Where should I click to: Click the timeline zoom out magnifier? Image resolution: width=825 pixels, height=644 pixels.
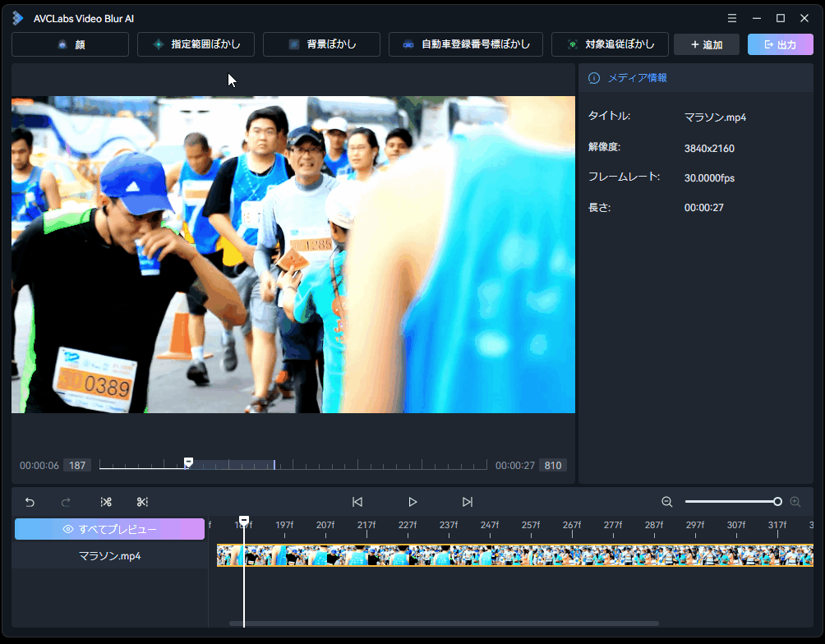pyautogui.click(x=667, y=502)
